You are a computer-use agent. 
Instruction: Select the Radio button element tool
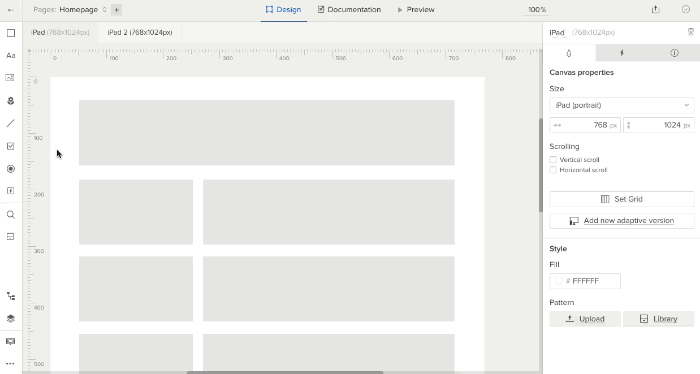(11, 169)
